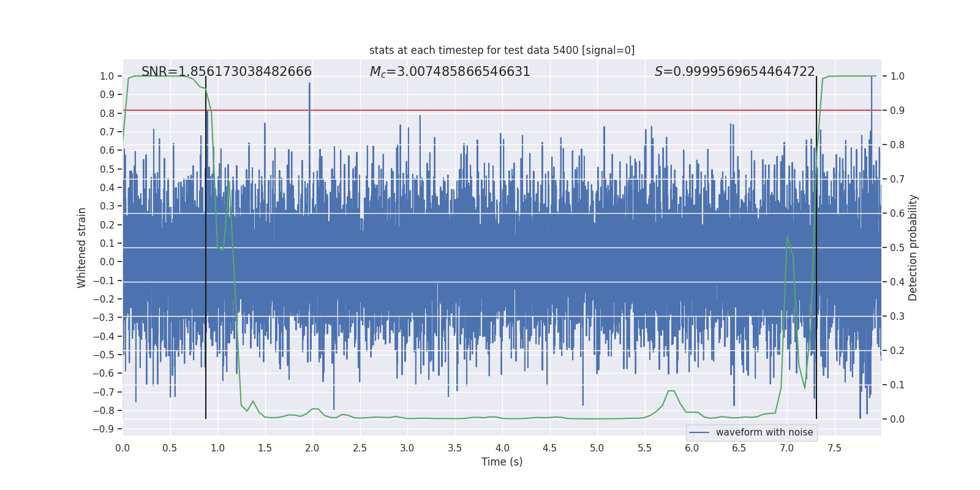The height and width of the screenshot is (490, 980).
Task: Click the first black vertical marker line
Action: pos(206,245)
